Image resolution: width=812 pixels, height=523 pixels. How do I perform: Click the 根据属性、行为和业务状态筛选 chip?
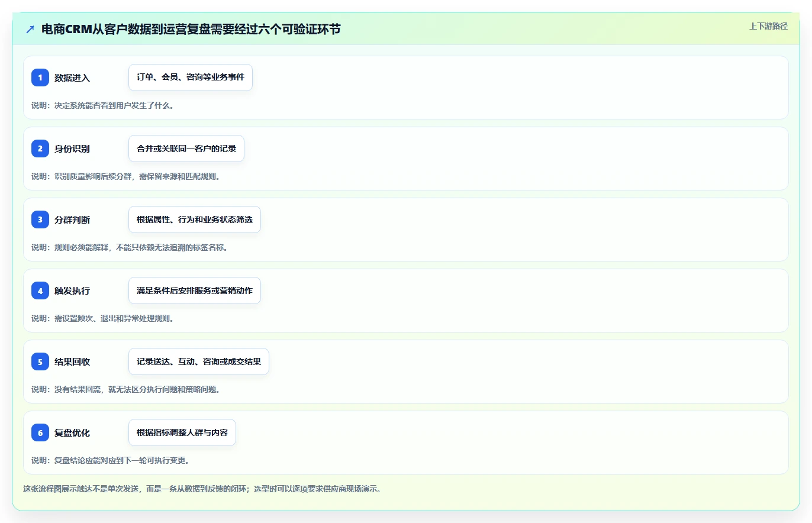(195, 219)
